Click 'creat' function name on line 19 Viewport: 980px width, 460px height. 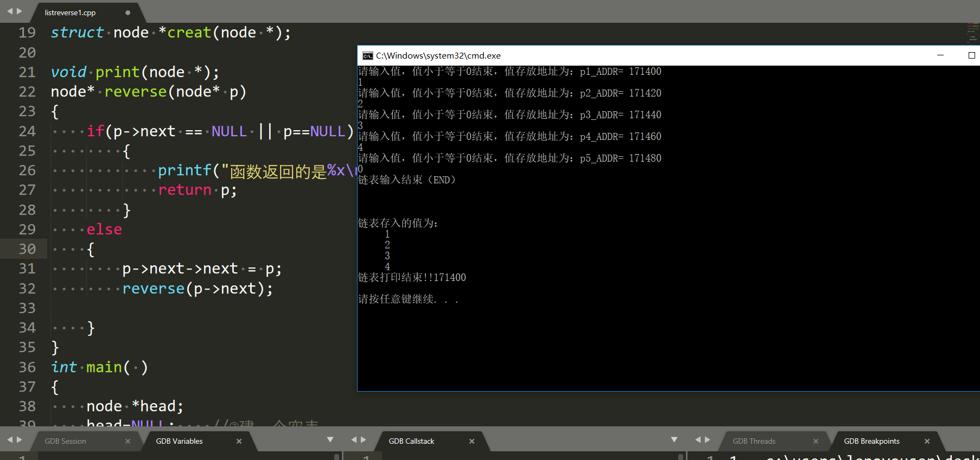point(189,33)
